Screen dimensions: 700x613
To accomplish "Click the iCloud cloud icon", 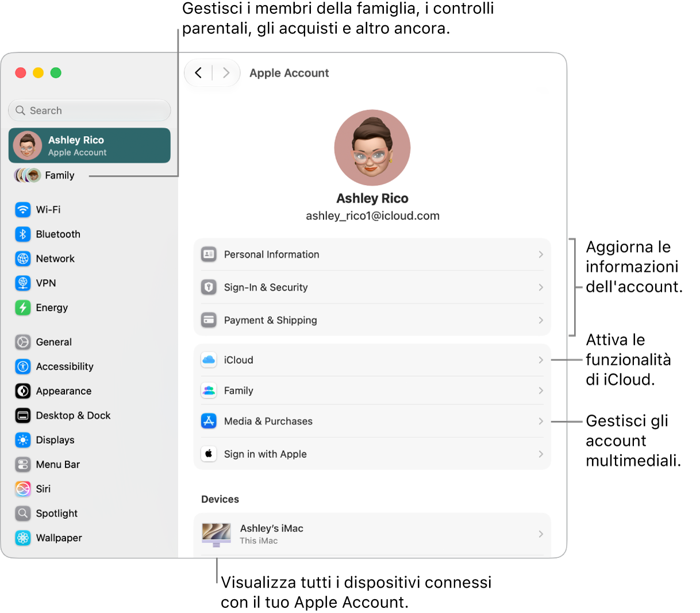I will click(209, 360).
